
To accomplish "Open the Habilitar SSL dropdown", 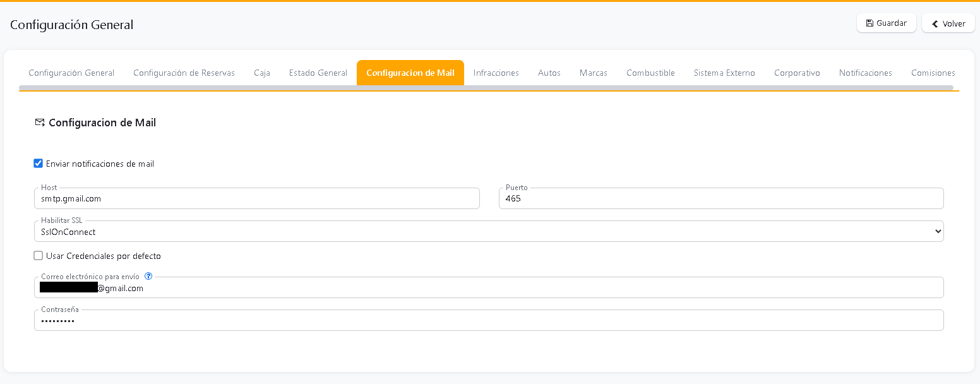I will point(488,232).
